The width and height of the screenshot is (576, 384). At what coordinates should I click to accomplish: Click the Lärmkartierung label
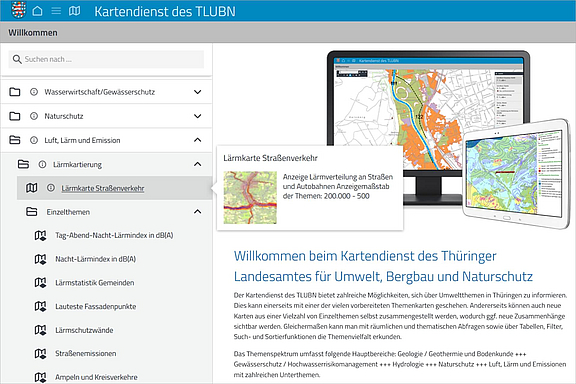pyautogui.click(x=77, y=165)
